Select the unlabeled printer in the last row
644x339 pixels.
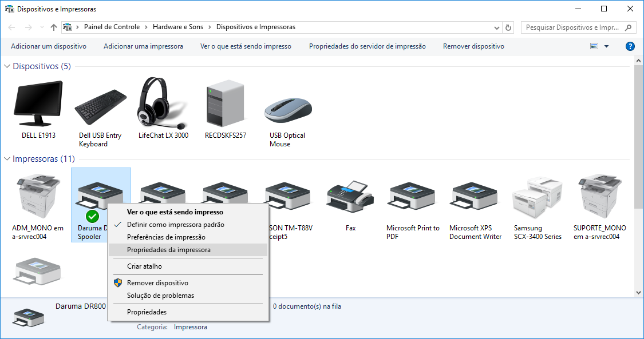coord(38,272)
